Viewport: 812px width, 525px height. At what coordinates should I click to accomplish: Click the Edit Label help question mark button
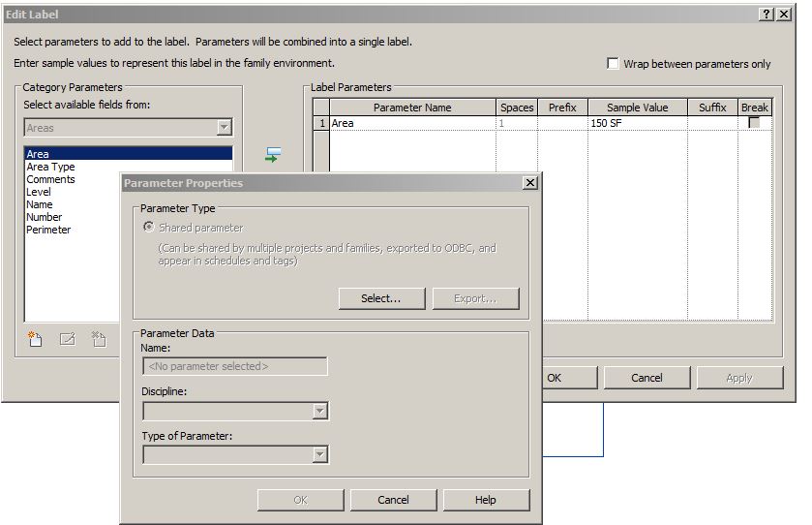tap(767, 14)
